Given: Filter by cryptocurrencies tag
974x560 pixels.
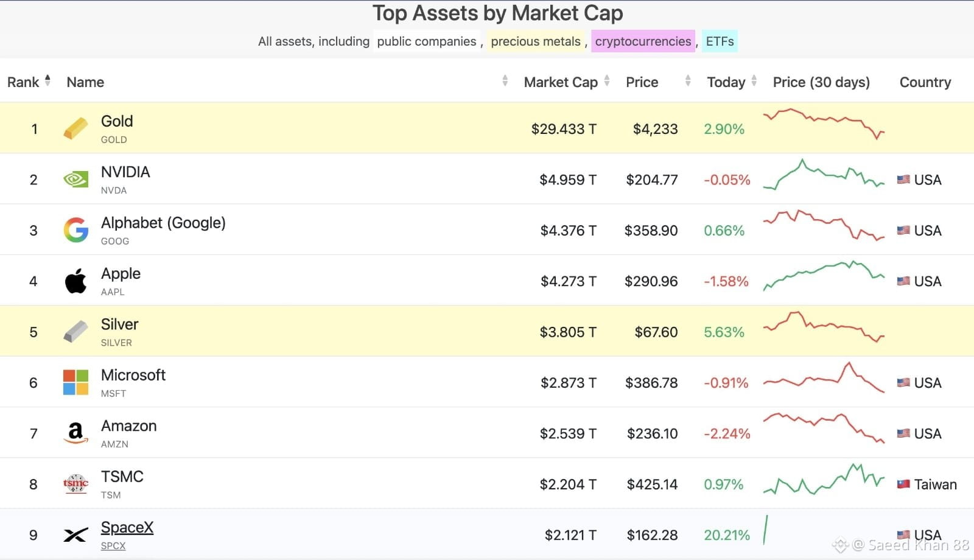Looking at the screenshot, I should [x=643, y=41].
